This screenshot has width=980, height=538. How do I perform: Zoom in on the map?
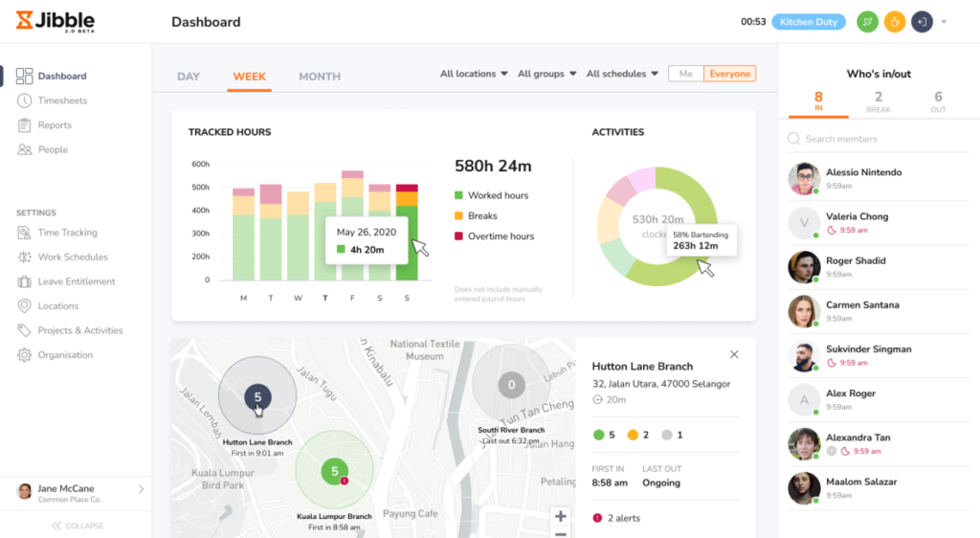(561, 516)
